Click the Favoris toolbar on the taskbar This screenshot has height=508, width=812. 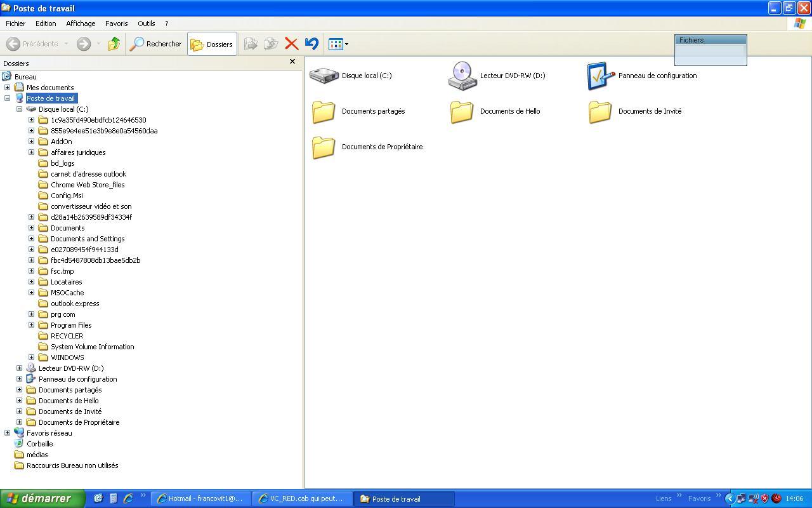pos(700,498)
